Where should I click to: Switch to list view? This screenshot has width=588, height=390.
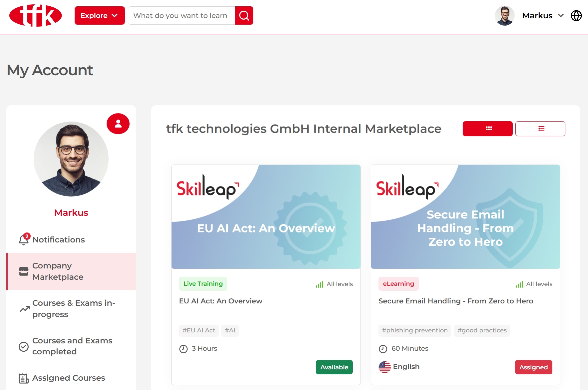pos(540,129)
